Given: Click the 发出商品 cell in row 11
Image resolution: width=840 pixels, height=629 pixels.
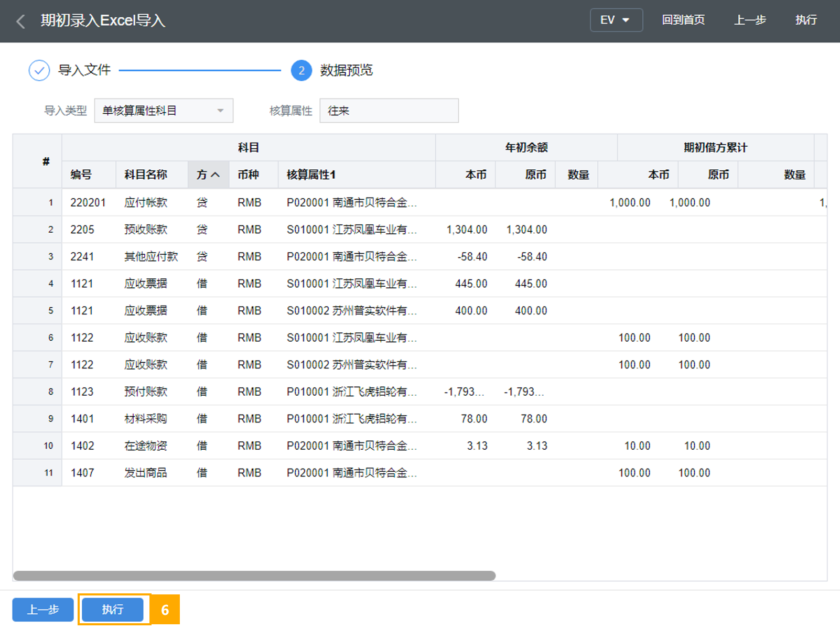Looking at the screenshot, I should pyautogui.click(x=146, y=473).
